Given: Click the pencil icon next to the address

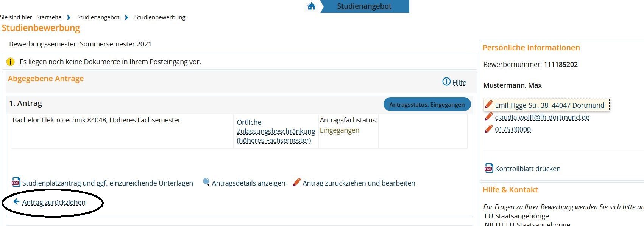Looking at the screenshot, I should click(489, 105).
